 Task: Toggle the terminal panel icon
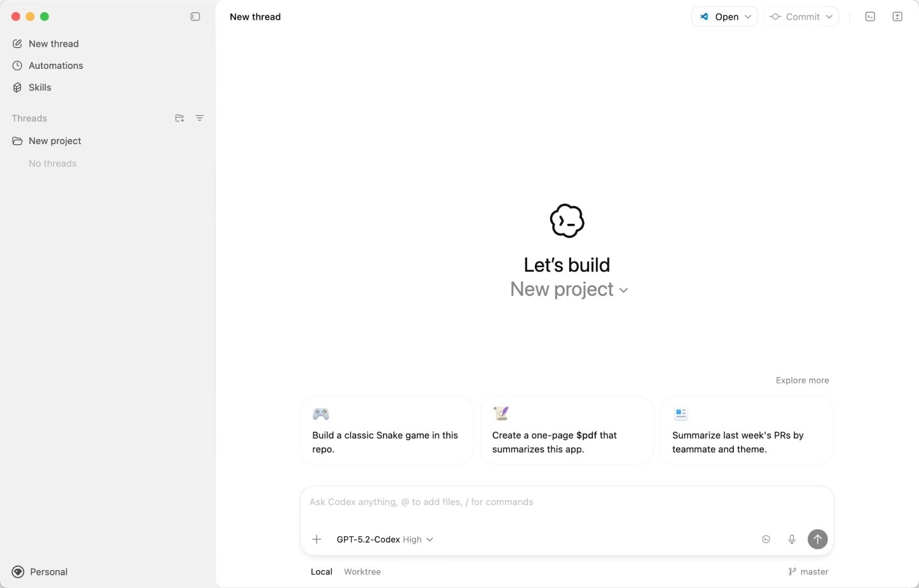click(870, 17)
